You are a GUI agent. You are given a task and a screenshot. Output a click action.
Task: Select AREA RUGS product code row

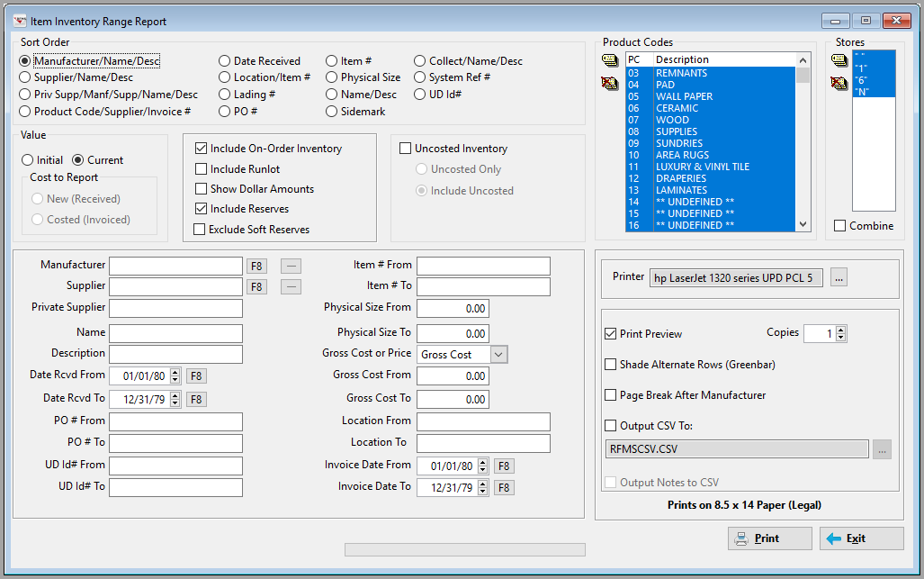(710, 155)
